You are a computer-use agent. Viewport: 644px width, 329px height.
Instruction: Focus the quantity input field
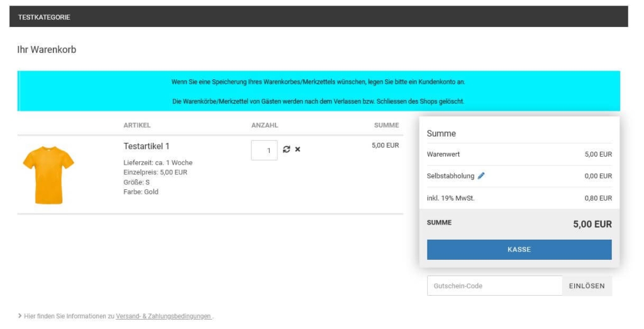click(x=264, y=150)
